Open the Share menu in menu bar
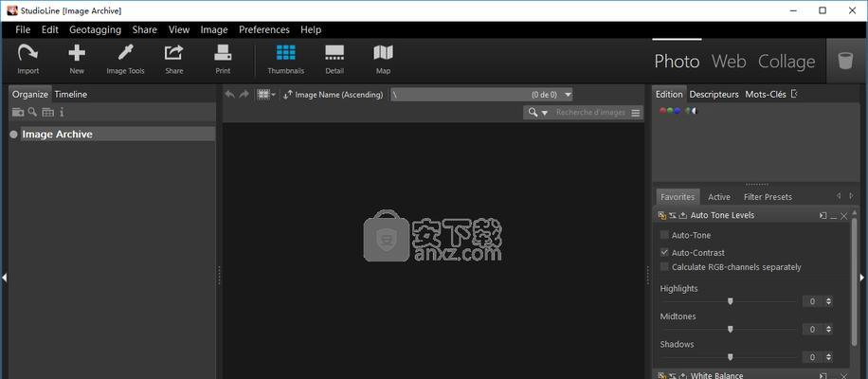The image size is (868, 379). tap(144, 30)
